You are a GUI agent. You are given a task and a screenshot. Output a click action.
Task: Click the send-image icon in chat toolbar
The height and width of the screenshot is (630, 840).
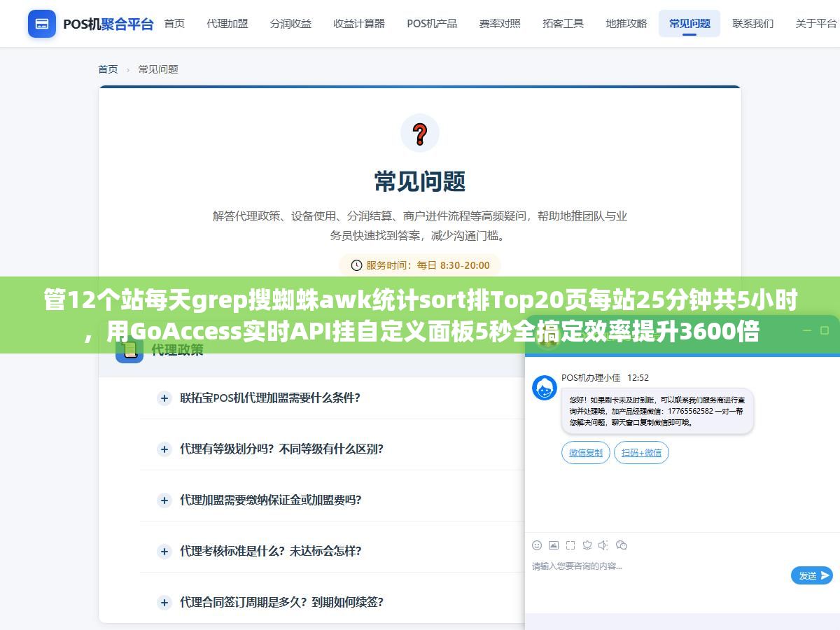click(554, 545)
